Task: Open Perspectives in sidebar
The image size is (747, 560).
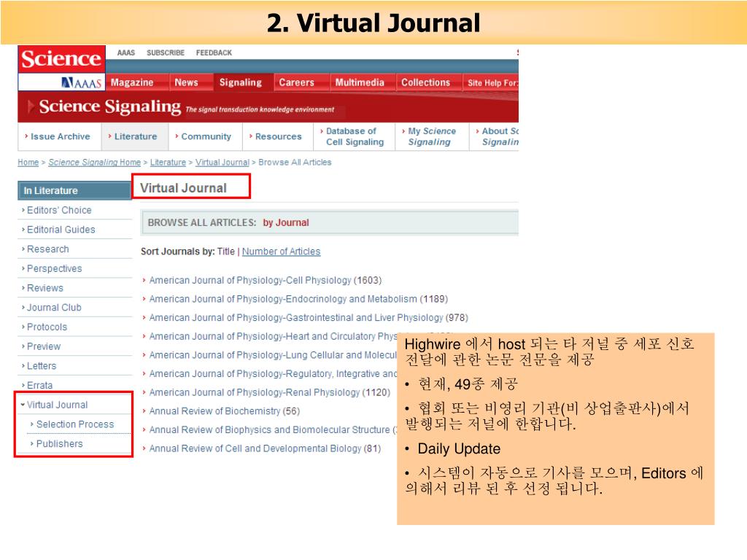Action: coord(54,268)
